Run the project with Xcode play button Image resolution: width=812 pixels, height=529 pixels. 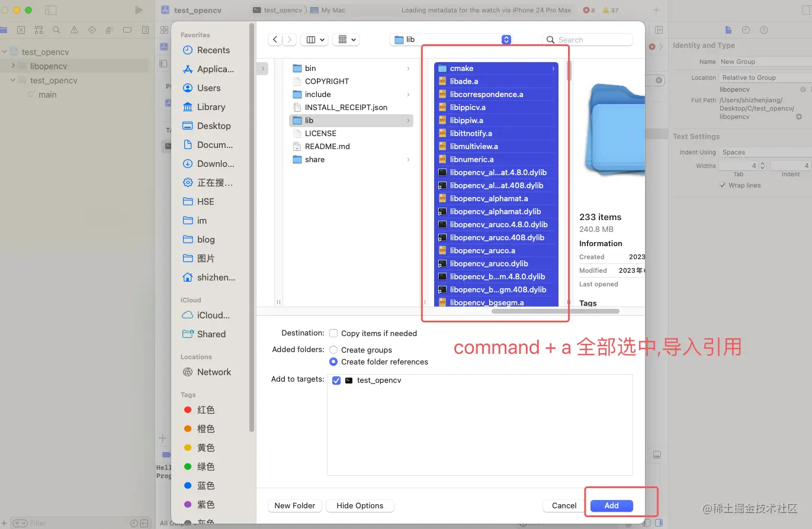point(139,10)
